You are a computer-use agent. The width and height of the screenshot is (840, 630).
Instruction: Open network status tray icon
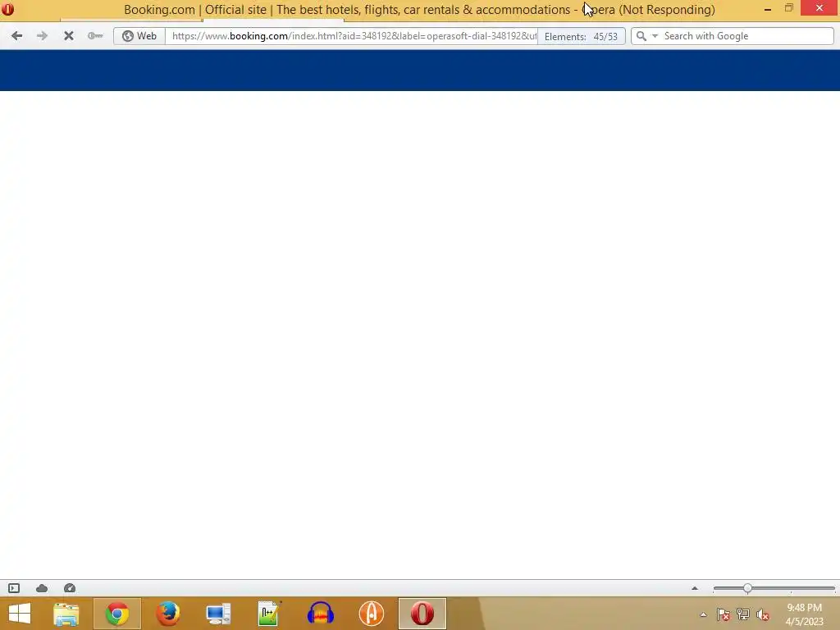point(743,614)
